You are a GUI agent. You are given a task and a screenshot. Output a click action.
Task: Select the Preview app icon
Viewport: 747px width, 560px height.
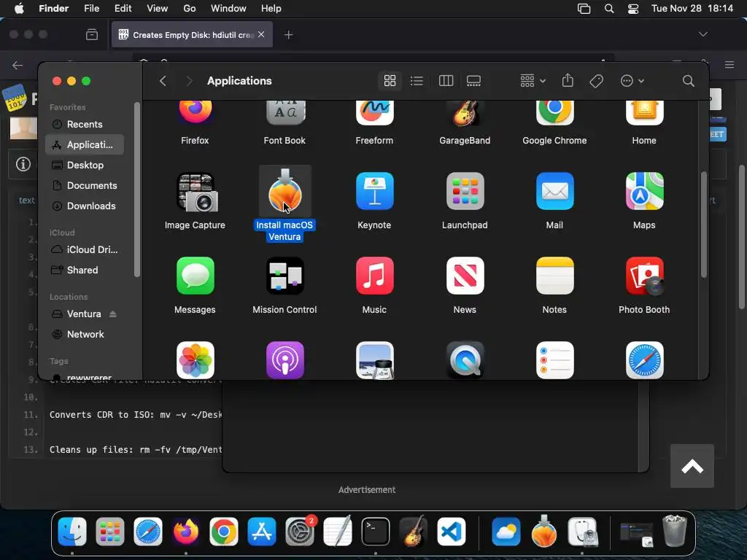tap(374, 360)
